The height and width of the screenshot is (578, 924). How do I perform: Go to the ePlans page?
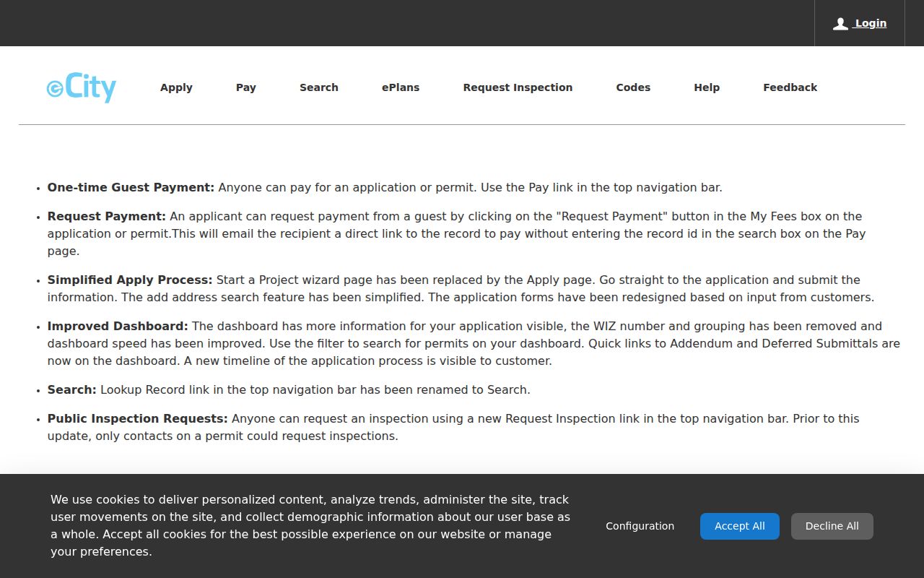[x=401, y=87]
